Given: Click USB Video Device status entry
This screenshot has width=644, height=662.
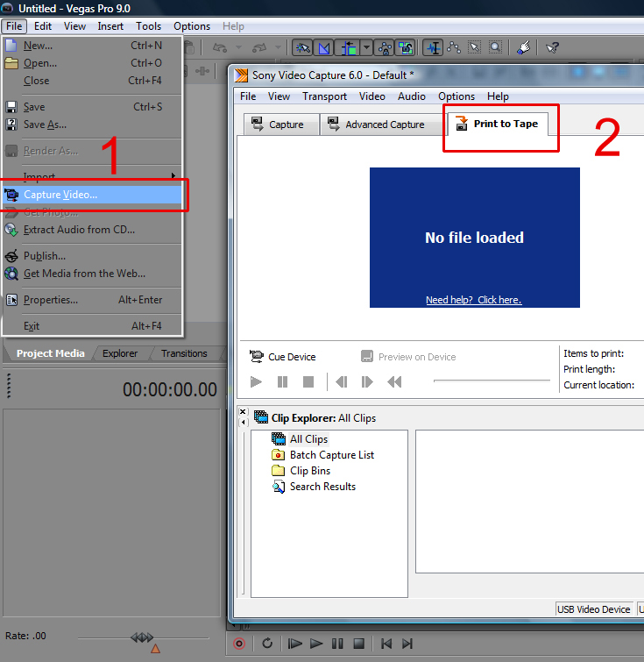Looking at the screenshot, I should [593, 609].
